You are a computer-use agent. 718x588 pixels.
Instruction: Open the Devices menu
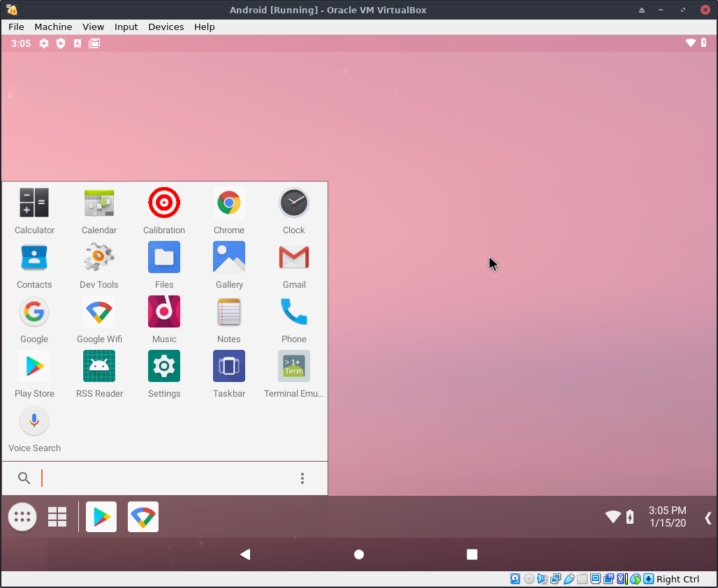(x=166, y=27)
